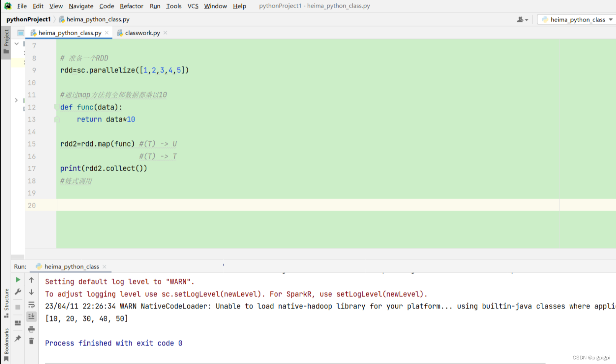Screen dimensions: 616x364
Task: Open the user account dropdown icon
Action: 522,20
